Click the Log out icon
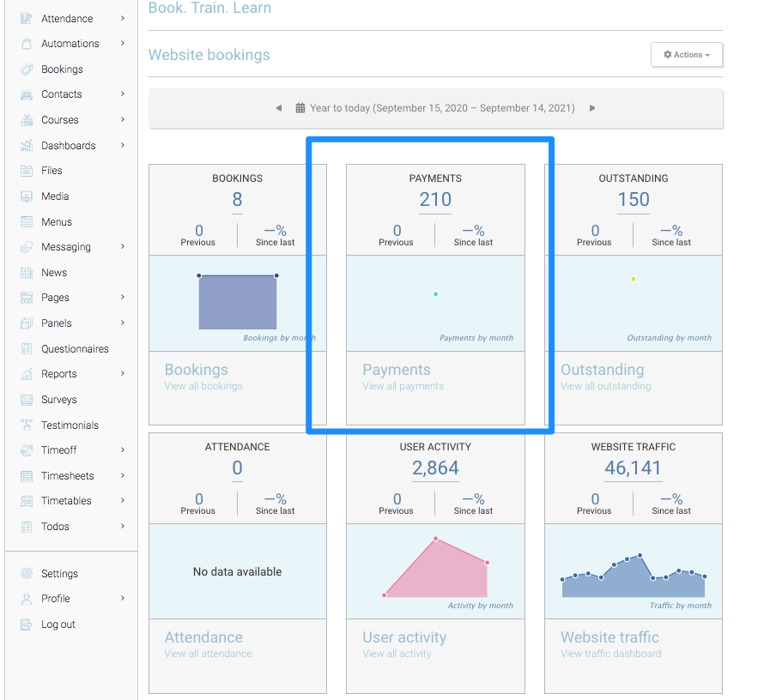The width and height of the screenshot is (758, 700). pos(27,625)
